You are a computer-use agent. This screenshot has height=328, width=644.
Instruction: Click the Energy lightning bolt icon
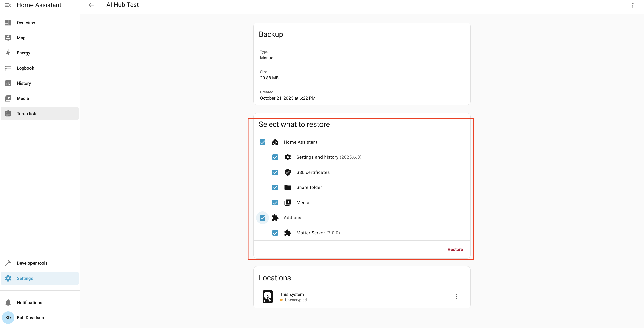[8, 53]
